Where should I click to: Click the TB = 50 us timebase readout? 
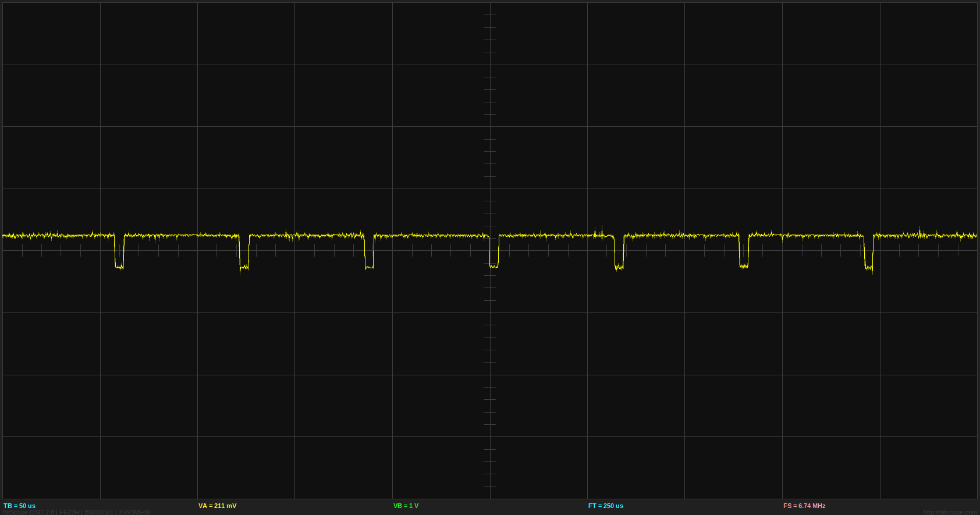20,506
